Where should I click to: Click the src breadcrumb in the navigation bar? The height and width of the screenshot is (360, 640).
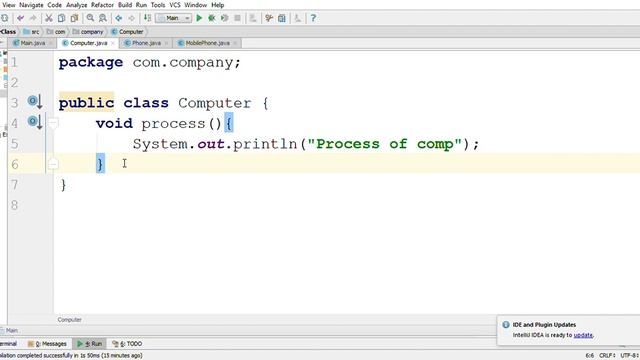(x=31, y=31)
